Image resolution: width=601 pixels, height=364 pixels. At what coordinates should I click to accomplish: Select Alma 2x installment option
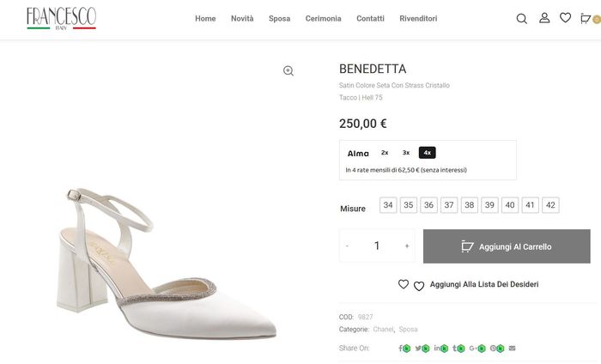click(385, 153)
